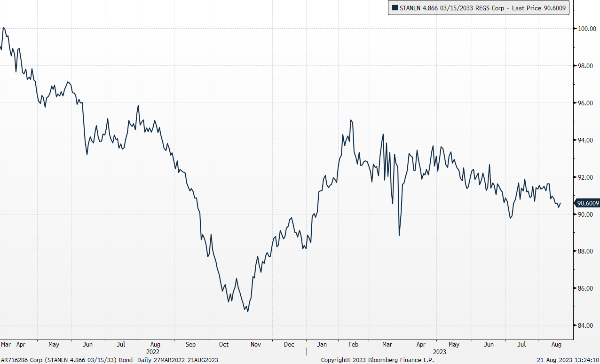Click the 98.00 y-axis label
The width and height of the screenshot is (600, 364).
click(585, 66)
